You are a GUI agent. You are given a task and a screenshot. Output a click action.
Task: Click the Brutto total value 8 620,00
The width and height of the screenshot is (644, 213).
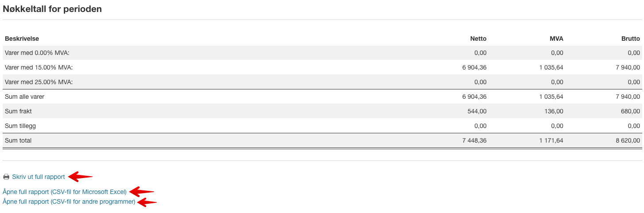pos(628,140)
